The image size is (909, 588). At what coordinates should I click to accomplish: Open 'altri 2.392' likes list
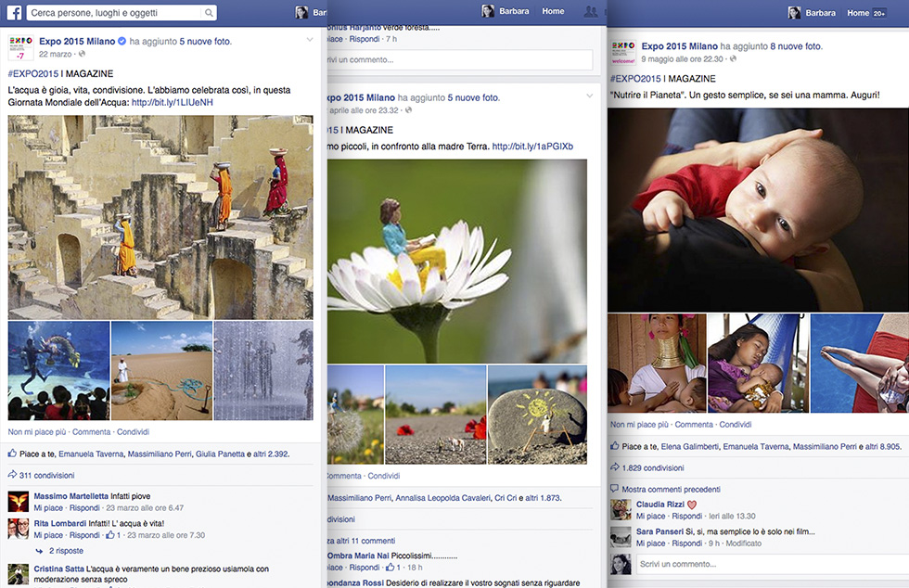(x=271, y=454)
